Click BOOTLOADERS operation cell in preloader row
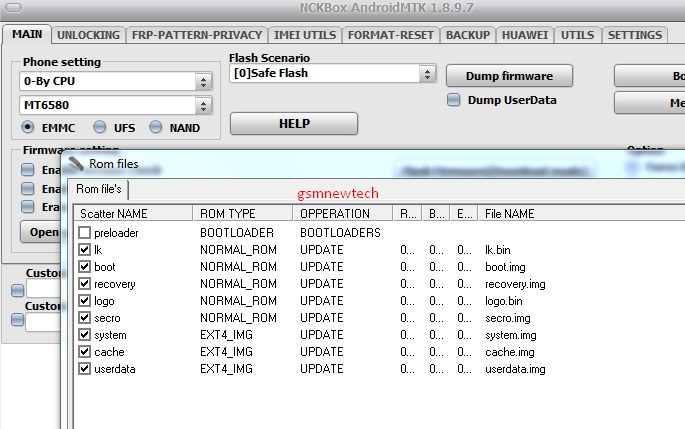 pos(340,233)
